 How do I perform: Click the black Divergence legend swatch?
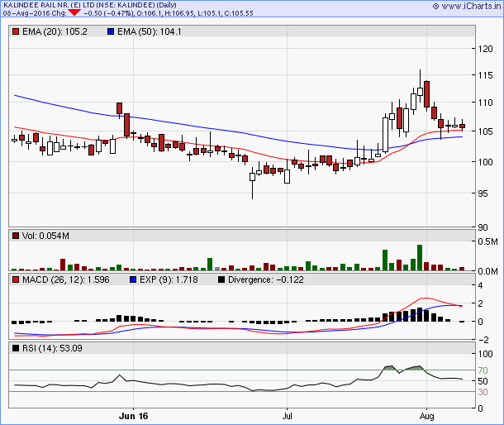coord(221,279)
